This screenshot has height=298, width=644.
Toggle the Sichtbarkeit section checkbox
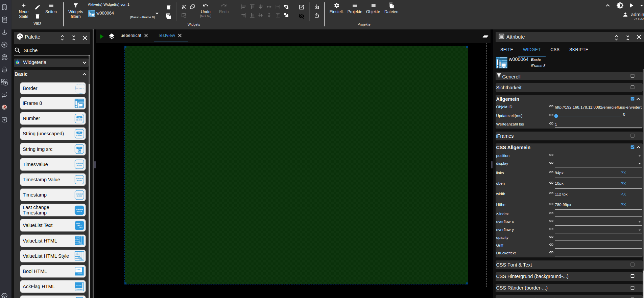[x=633, y=87]
